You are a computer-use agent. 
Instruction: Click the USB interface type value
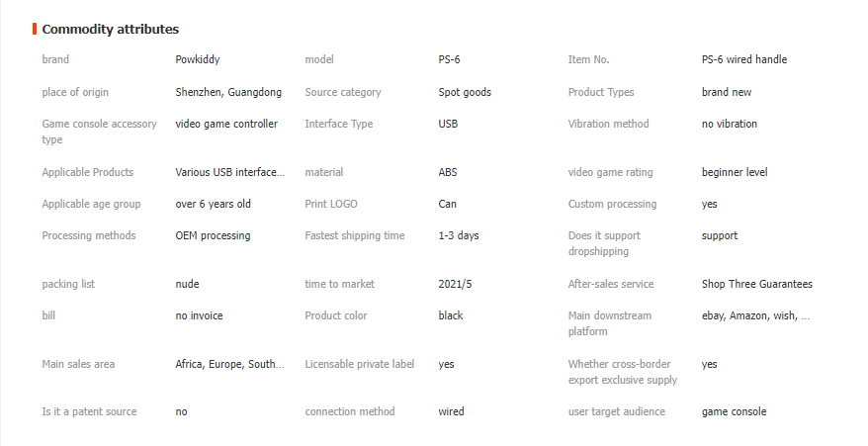pos(448,124)
